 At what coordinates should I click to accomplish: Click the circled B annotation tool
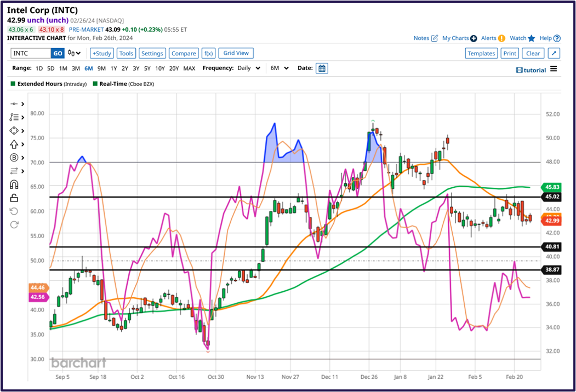(x=14, y=158)
